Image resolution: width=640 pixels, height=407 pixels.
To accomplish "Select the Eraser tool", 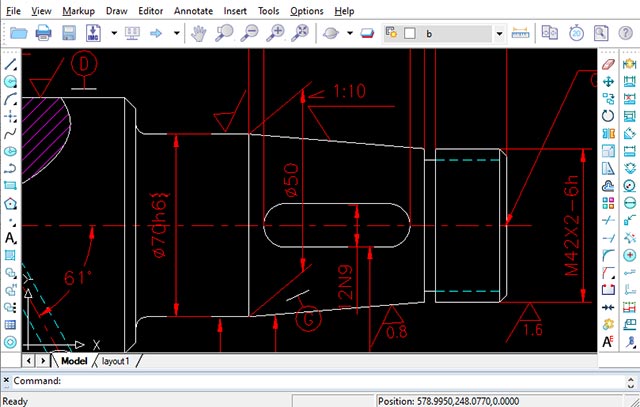I will [x=608, y=64].
